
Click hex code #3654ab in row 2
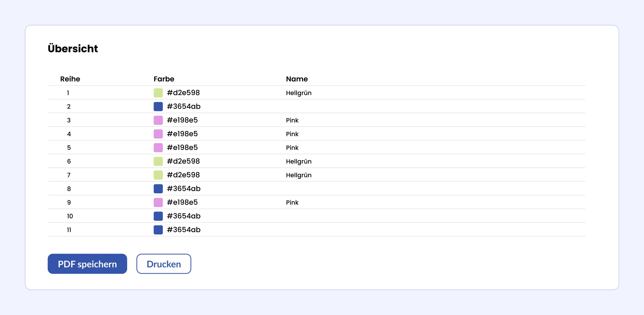184,107
